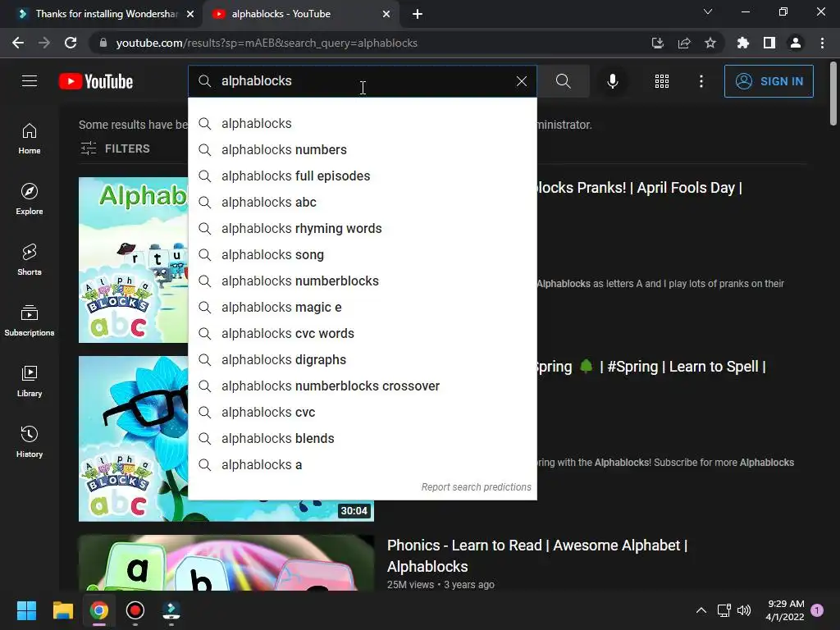
Task: Open the April Fools Day Pranks video thumbnail
Action: (133, 260)
